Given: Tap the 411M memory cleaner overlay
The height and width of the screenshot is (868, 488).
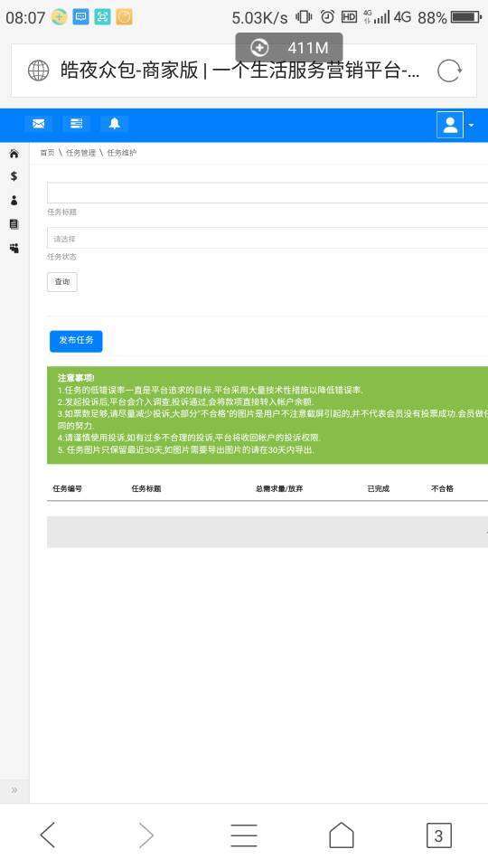Looking at the screenshot, I should [289, 48].
